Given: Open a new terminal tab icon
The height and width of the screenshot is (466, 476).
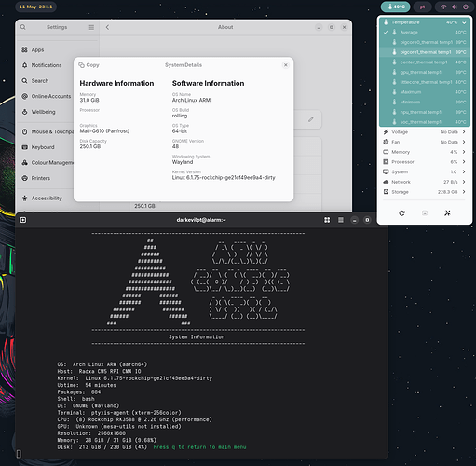Looking at the screenshot, I should click(23, 220).
